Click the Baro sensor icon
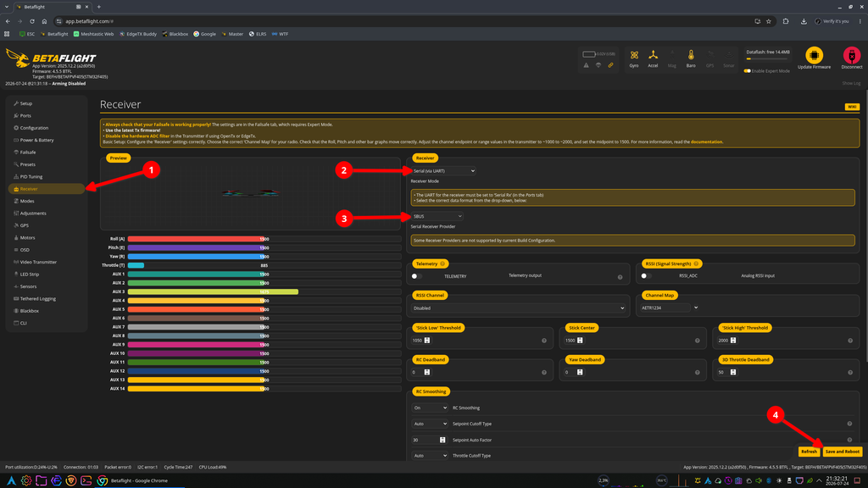868x488 pixels. click(x=691, y=55)
